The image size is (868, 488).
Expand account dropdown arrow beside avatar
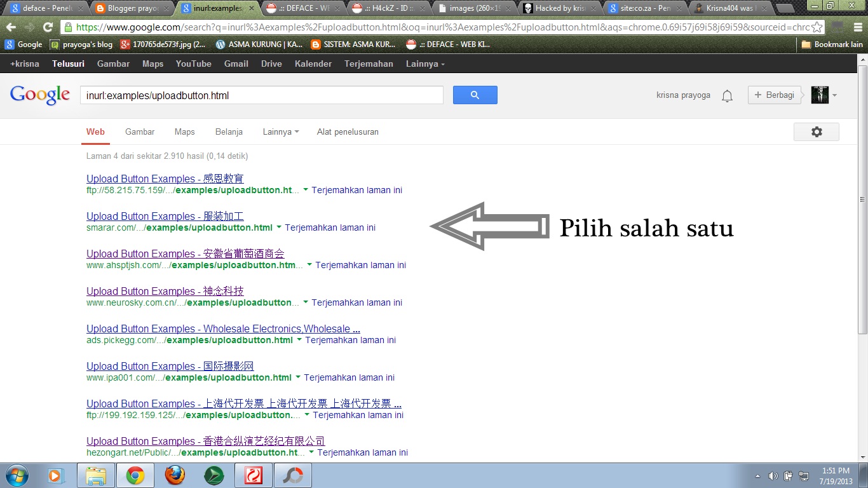(x=834, y=96)
